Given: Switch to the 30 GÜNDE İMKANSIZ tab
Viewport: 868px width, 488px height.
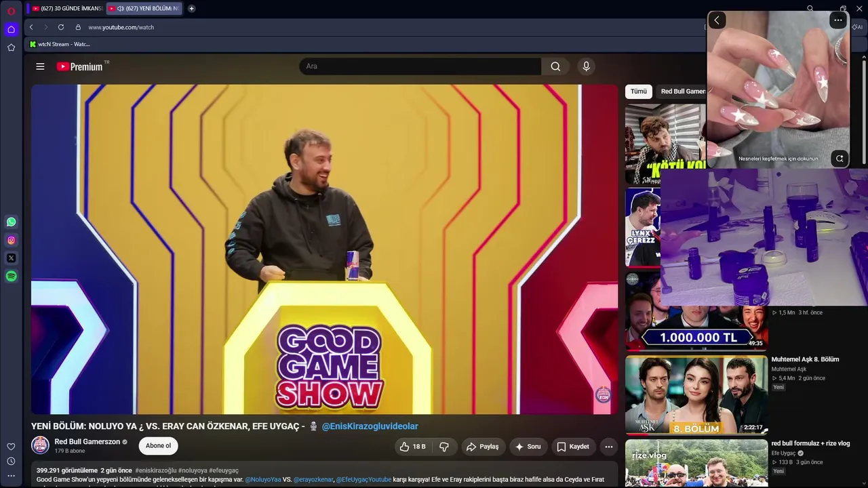Looking at the screenshot, I should [x=66, y=9].
